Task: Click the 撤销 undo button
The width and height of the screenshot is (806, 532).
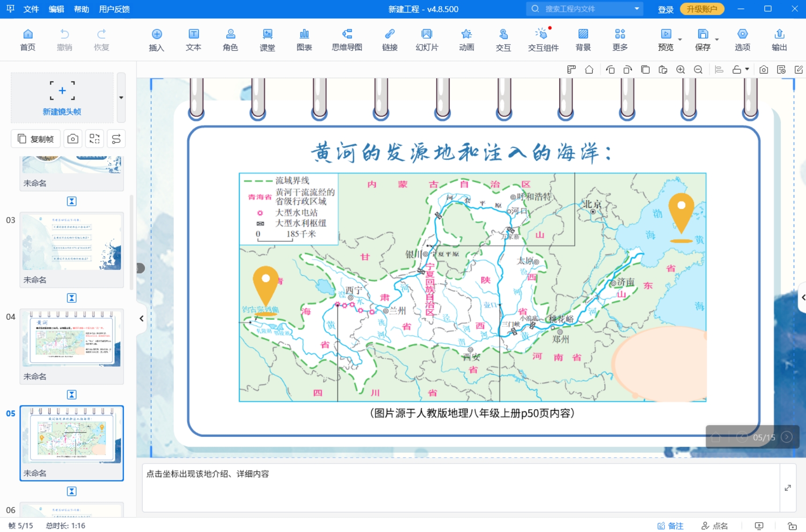Action: point(64,40)
